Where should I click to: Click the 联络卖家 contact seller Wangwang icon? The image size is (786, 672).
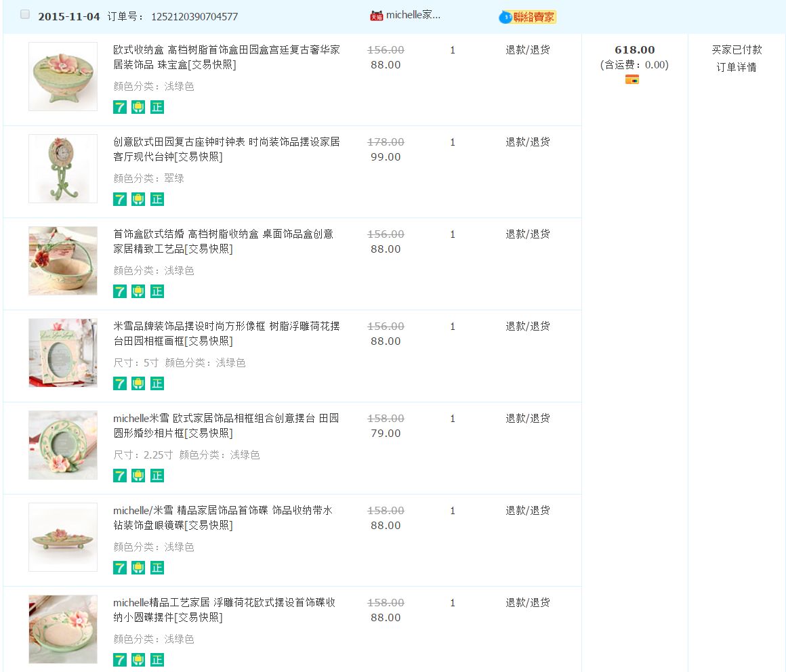pyautogui.click(x=528, y=17)
